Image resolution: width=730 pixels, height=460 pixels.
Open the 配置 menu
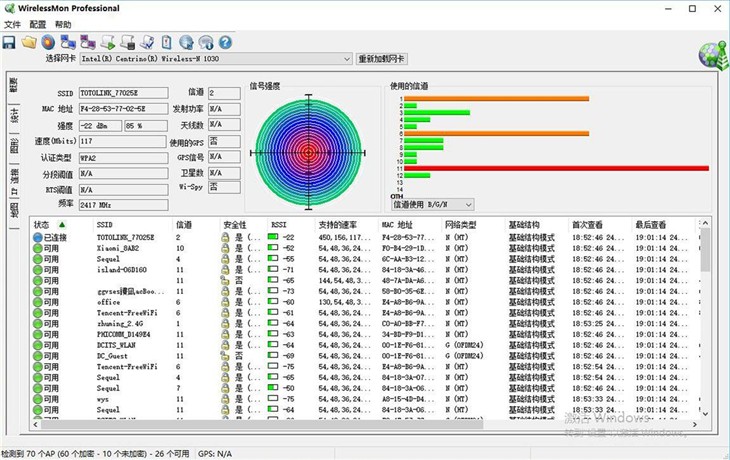[38, 24]
